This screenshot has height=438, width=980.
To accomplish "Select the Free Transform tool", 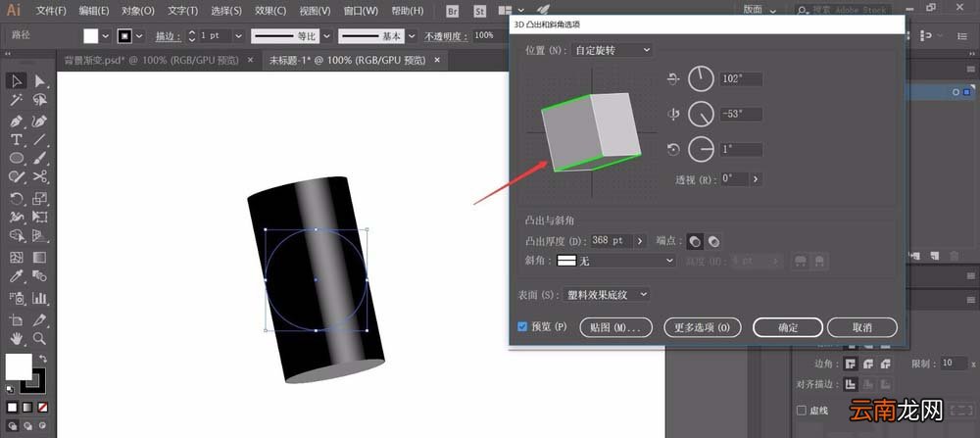I will 40,217.
